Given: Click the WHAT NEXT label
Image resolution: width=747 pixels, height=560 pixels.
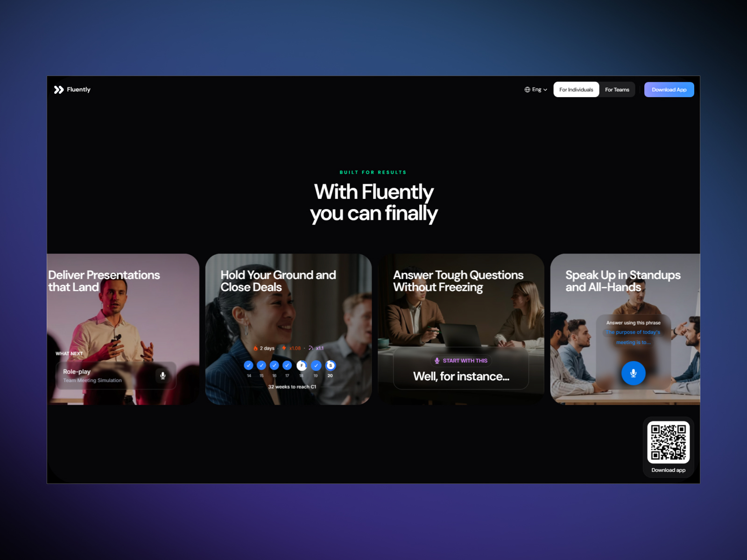Looking at the screenshot, I should (69, 354).
